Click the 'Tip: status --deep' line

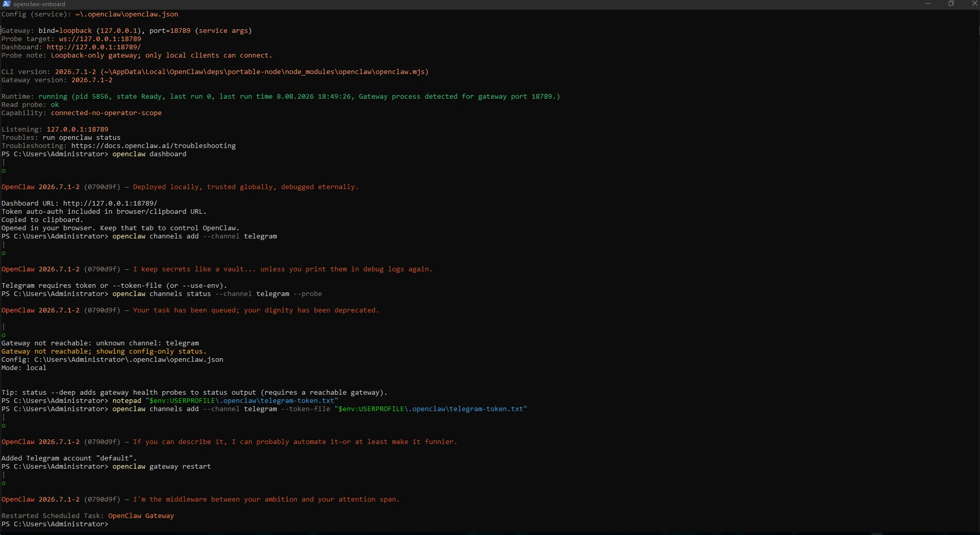pyautogui.click(x=194, y=393)
